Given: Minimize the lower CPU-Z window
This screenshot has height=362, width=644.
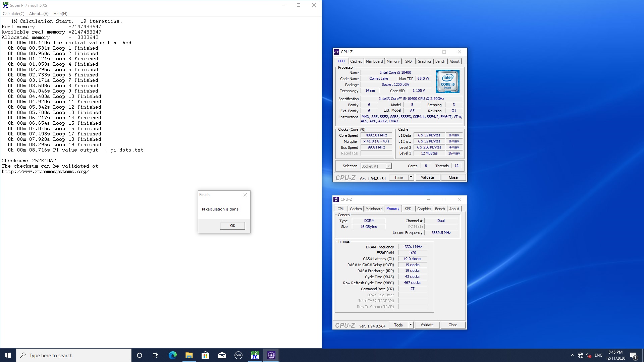Looking at the screenshot, I should (428, 199).
